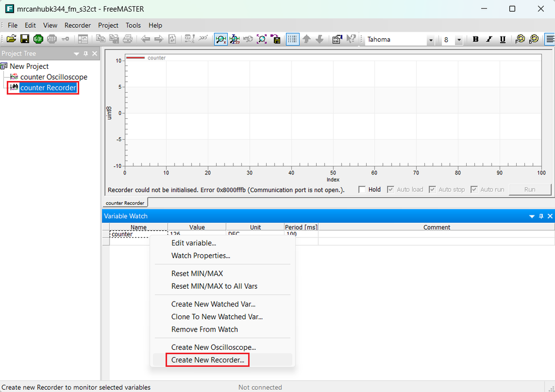Viewport: 555px width, 392px height.
Task: Pin the Variable Watch panel
Action: point(541,216)
